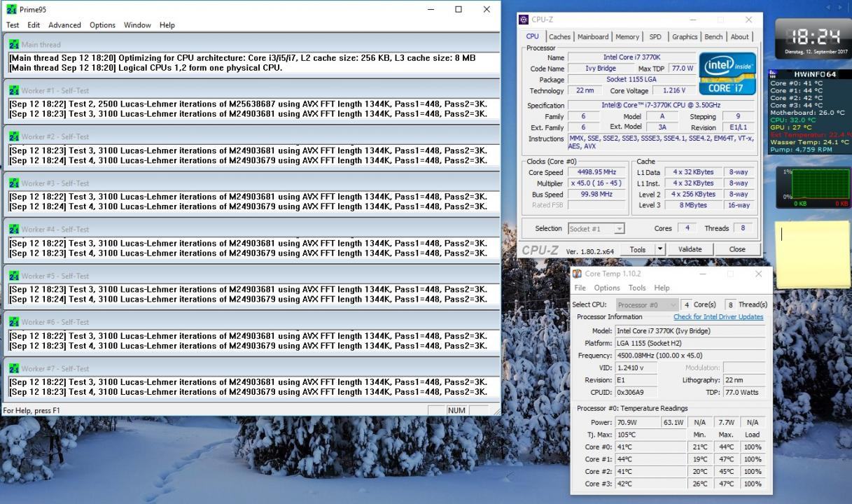Open the Tools menu in Core Temp
Viewport: 852px width, 504px height.
point(637,288)
